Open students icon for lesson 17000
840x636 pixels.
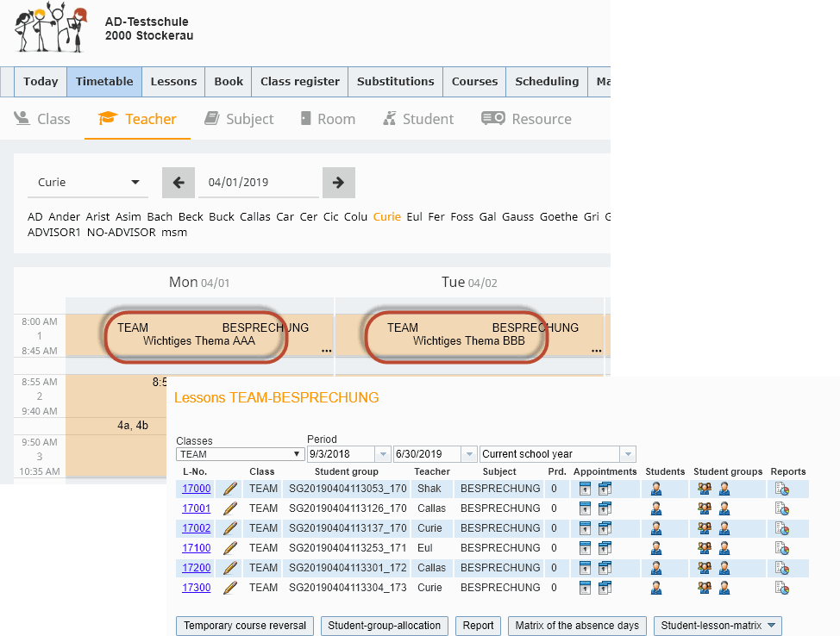pyautogui.click(x=655, y=489)
